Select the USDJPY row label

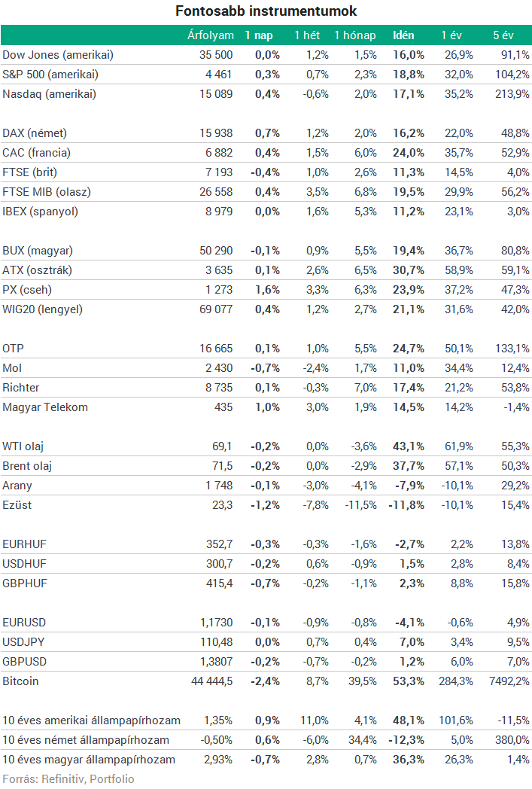[x=23, y=642]
